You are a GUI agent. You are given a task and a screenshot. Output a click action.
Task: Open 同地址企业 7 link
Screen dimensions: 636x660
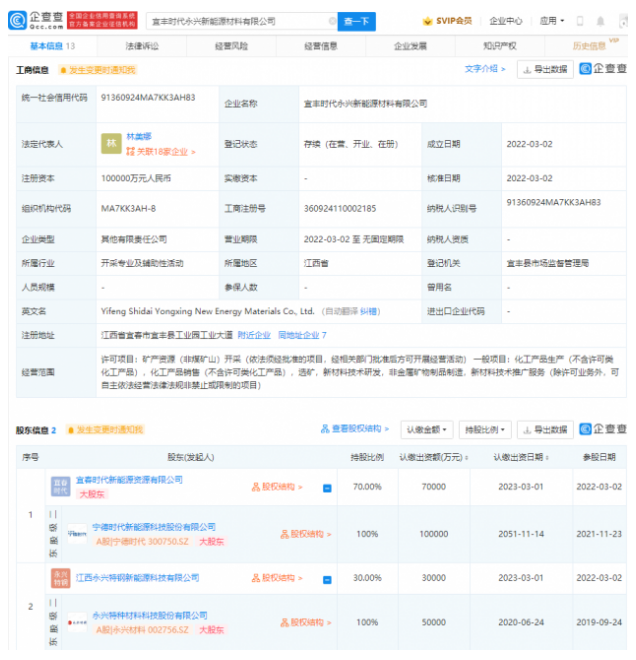[x=302, y=335]
